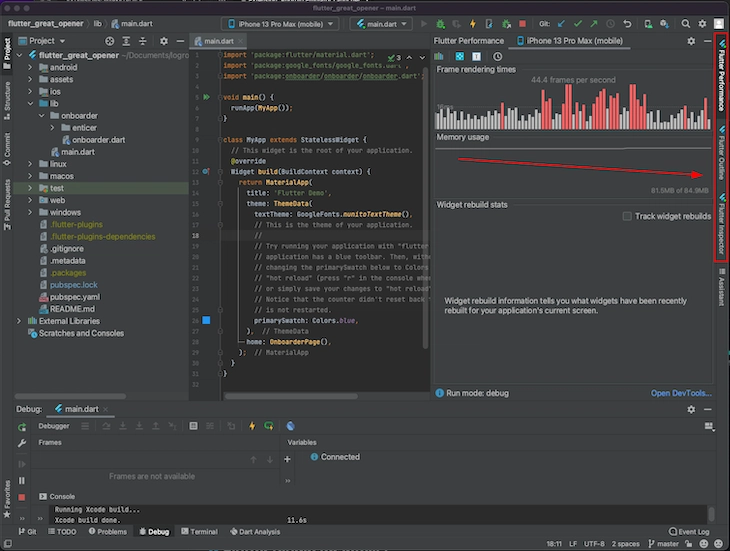Screen dimensions: 730x551
Task: Open the Console tab
Action: point(57,497)
